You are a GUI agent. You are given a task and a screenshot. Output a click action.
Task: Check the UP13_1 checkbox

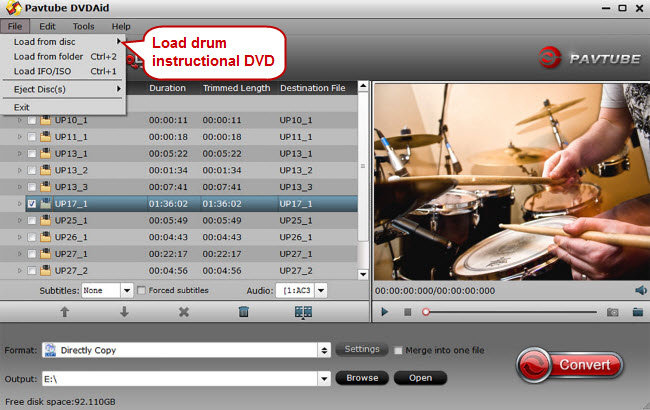(32, 154)
